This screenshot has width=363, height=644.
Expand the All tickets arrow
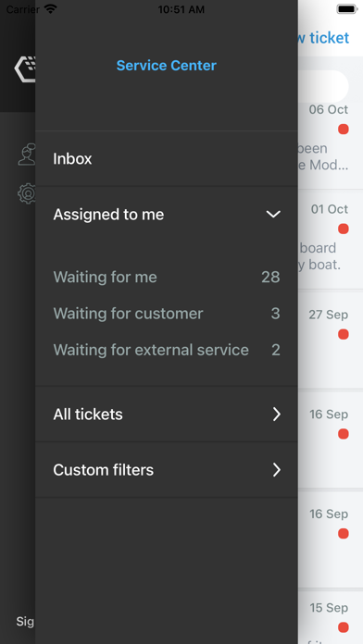pyautogui.click(x=277, y=415)
